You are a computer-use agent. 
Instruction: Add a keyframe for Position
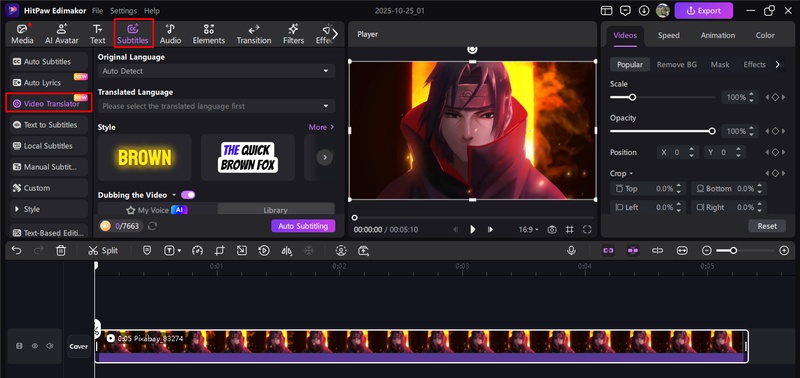coord(775,152)
